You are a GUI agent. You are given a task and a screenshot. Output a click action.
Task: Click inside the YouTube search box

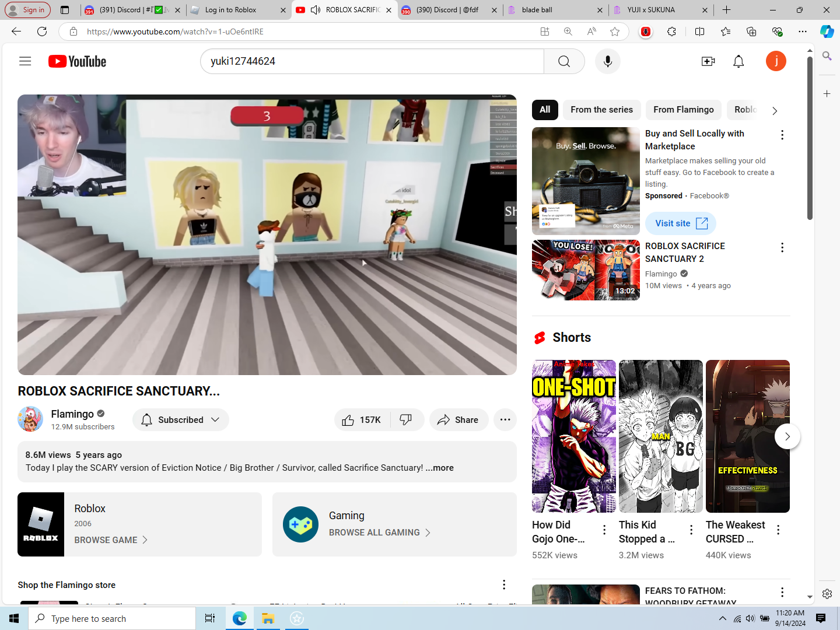[x=372, y=61]
